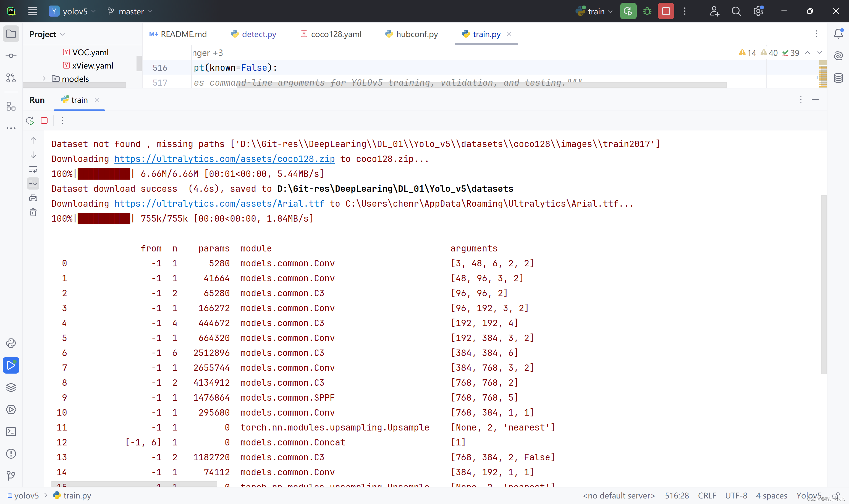Viewport: 849px width, 504px height.
Task: Open the yolov5 project dropdown
Action: [72, 11]
